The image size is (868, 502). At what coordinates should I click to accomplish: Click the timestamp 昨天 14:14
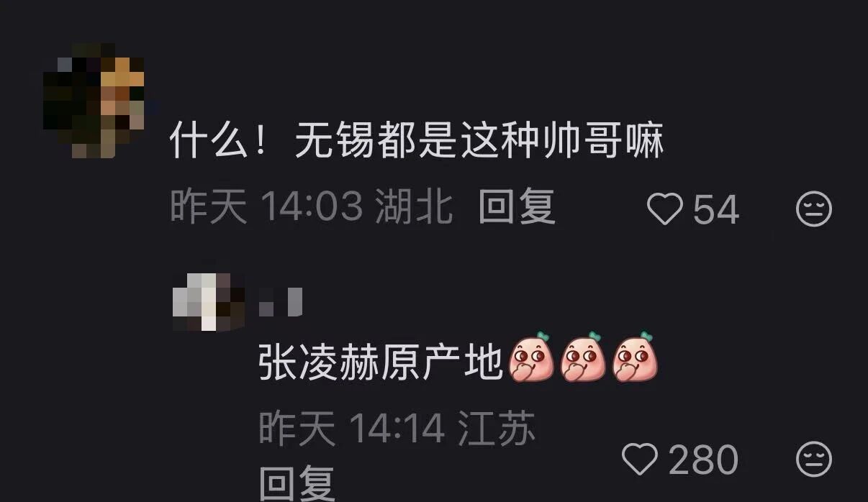point(351,429)
